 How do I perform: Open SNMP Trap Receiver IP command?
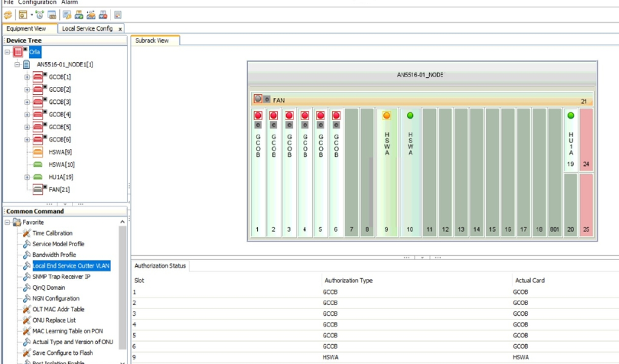(x=61, y=277)
